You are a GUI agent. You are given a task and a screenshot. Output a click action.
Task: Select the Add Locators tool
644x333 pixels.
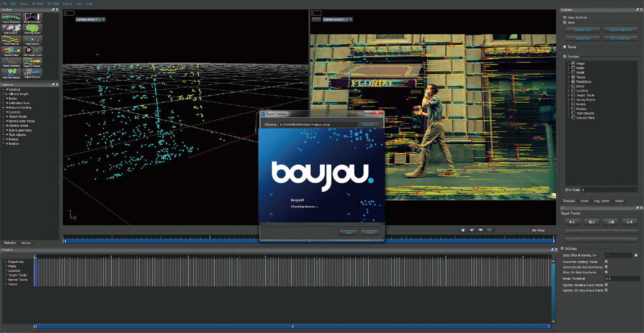point(32,40)
